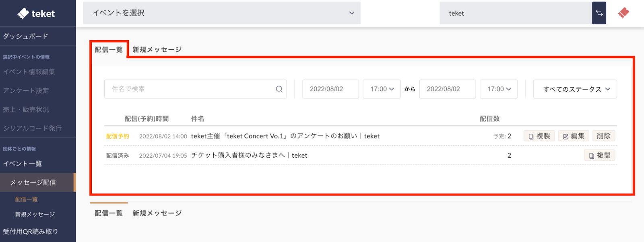Image resolution: width=644 pixels, height=242 pixels.
Task: Open the end time 17:00 dropdown
Action: (x=498, y=89)
